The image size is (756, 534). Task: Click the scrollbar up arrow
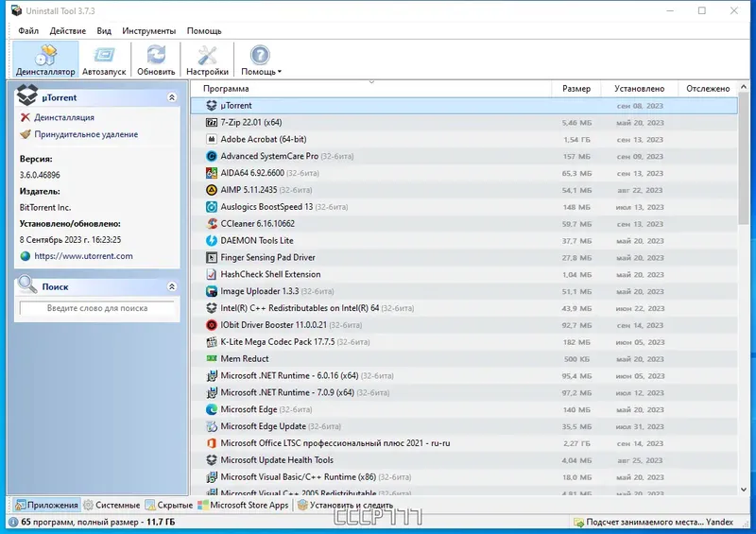[744, 87]
